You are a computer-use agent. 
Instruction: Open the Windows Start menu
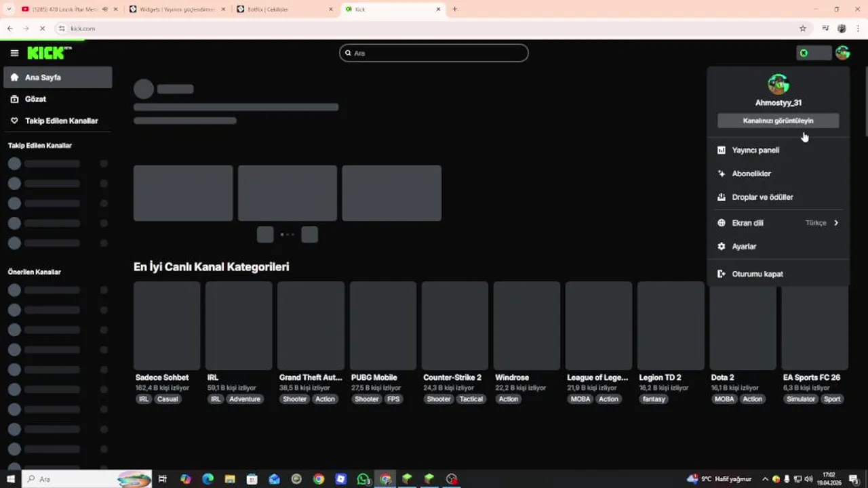coord(11,479)
